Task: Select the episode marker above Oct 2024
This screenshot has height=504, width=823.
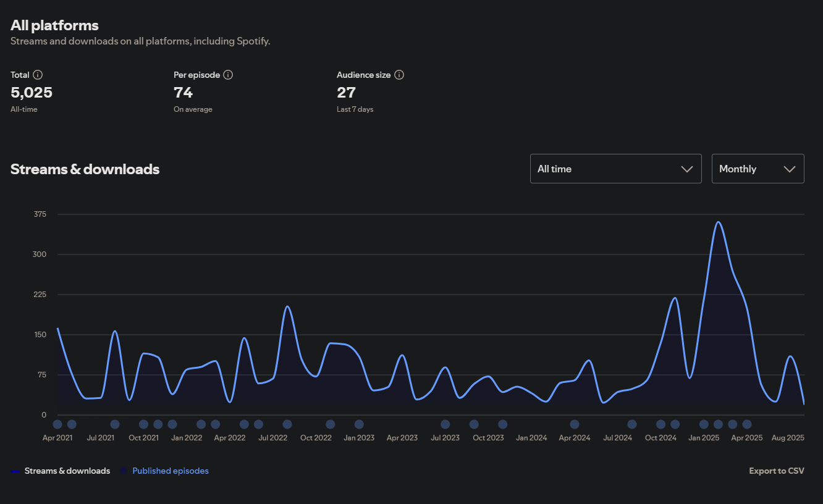Action: (661, 424)
